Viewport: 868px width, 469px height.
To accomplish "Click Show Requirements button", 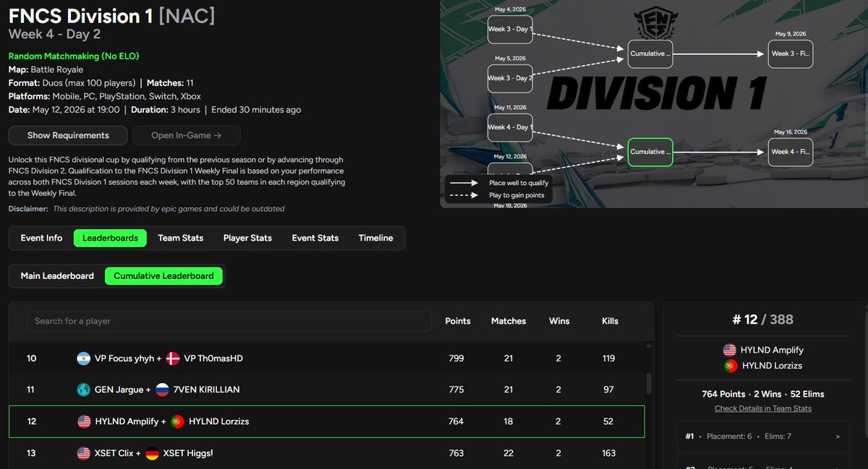I will (68, 135).
